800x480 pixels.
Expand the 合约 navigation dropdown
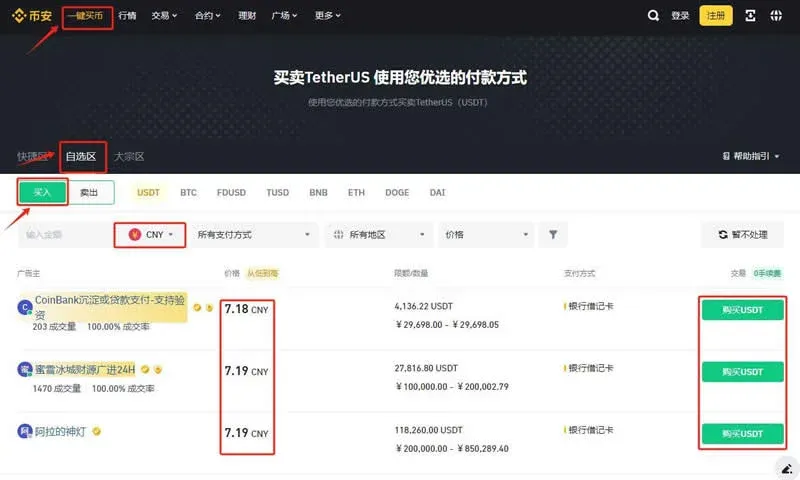click(x=207, y=16)
